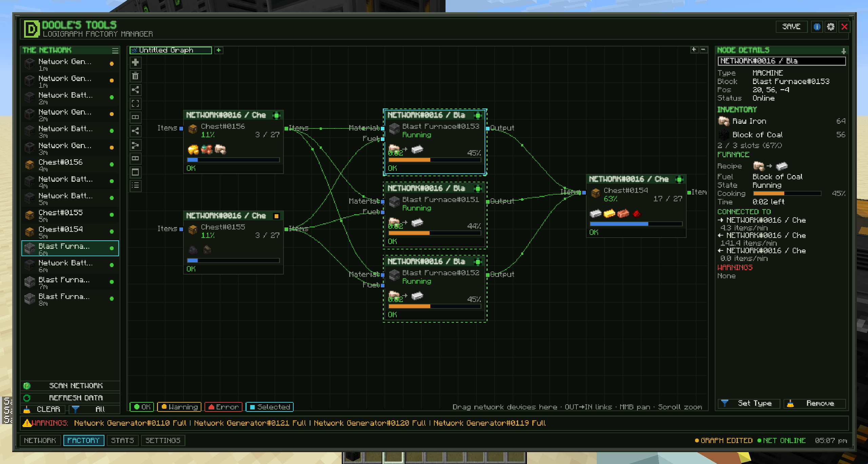
Task: Click the orange progress bar on Blast Furnace#0151
Action: coord(434,233)
